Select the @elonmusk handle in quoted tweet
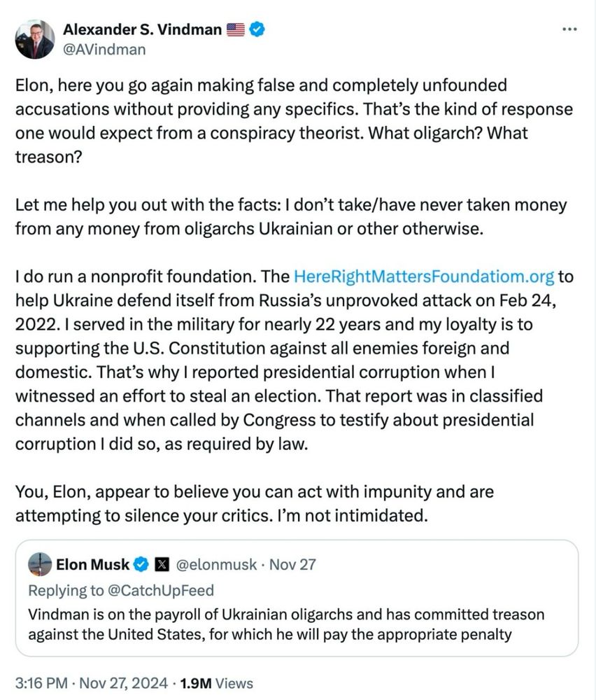The width and height of the screenshot is (596, 700). [x=216, y=565]
